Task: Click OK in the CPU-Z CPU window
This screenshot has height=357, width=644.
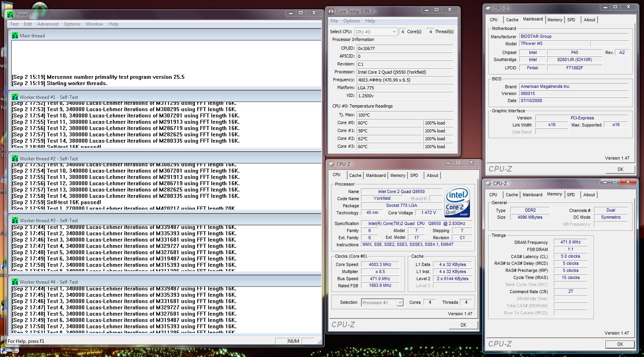Action: click(x=463, y=325)
